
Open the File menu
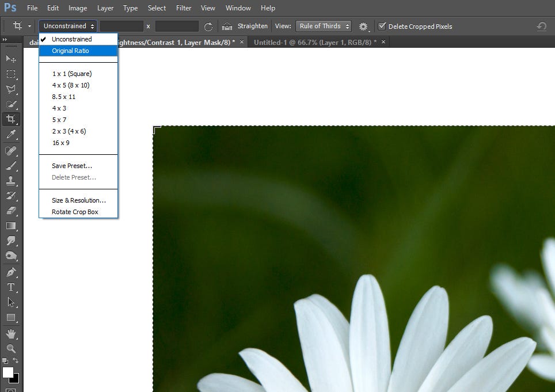32,8
